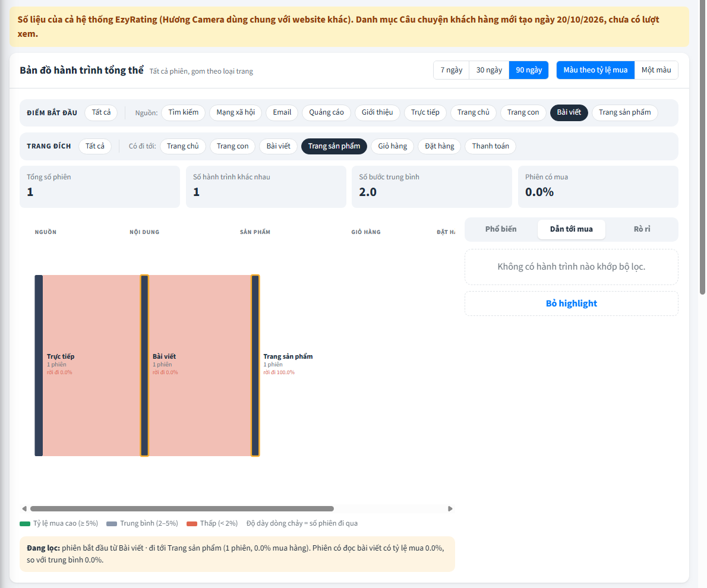
Task: Choose the Trực tiếp source chip
Action: (425, 112)
